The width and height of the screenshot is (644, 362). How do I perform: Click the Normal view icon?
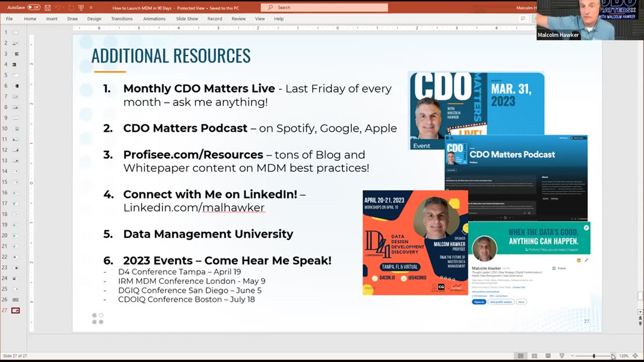521,355
